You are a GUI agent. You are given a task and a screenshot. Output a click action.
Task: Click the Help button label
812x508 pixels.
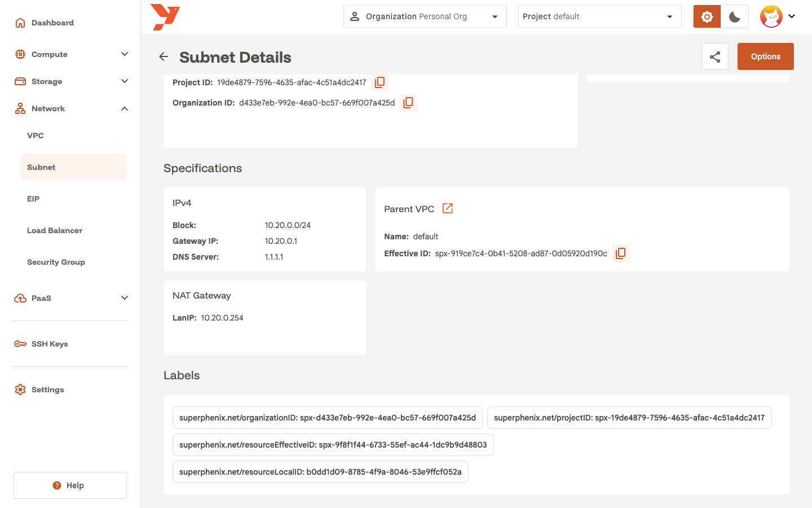75,485
